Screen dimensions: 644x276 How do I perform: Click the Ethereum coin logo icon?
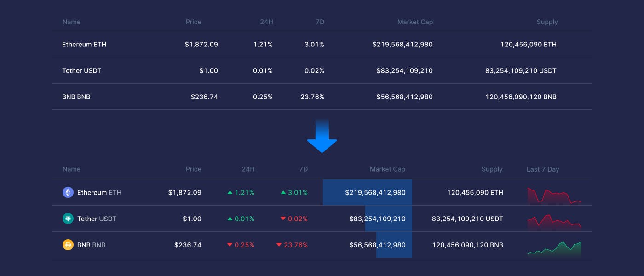coord(68,193)
